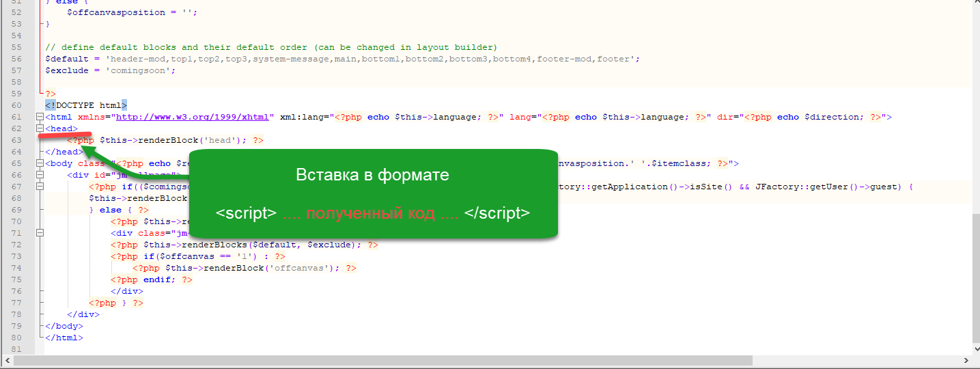
Task: Click the closing </html> tag
Action: (64, 338)
